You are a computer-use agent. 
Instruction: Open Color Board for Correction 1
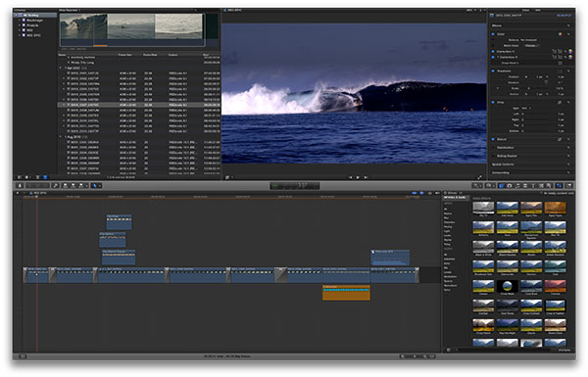(570, 51)
